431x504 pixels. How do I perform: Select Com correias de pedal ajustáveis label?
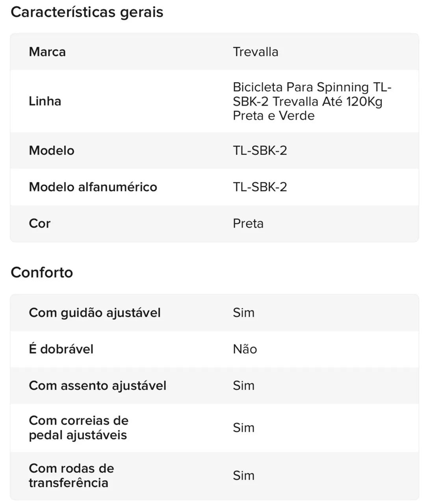point(79,428)
